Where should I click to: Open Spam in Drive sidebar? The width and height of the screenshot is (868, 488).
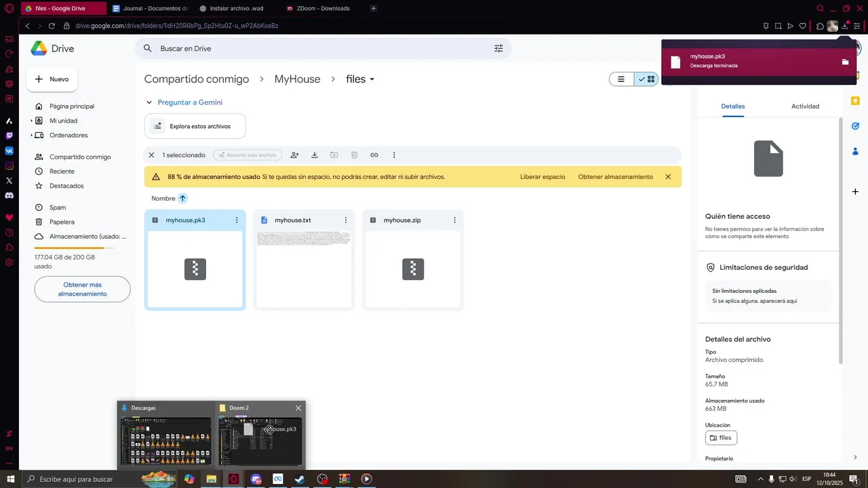coord(58,207)
